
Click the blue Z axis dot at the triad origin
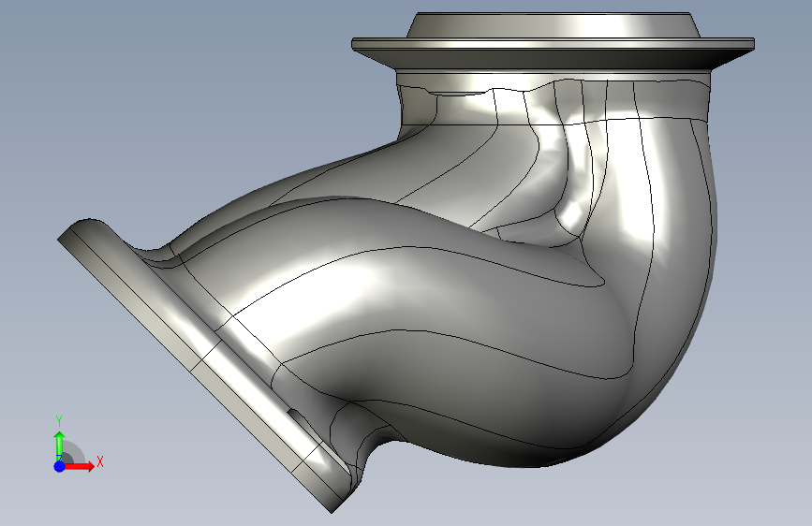(x=60, y=466)
